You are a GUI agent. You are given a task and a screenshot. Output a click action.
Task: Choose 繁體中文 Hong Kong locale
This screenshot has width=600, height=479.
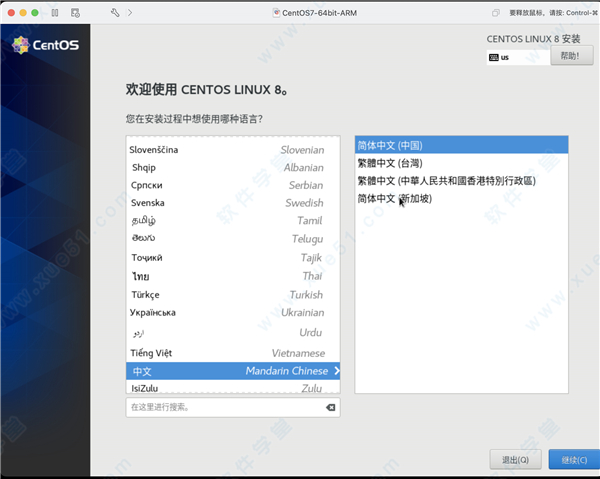(461, 181)
